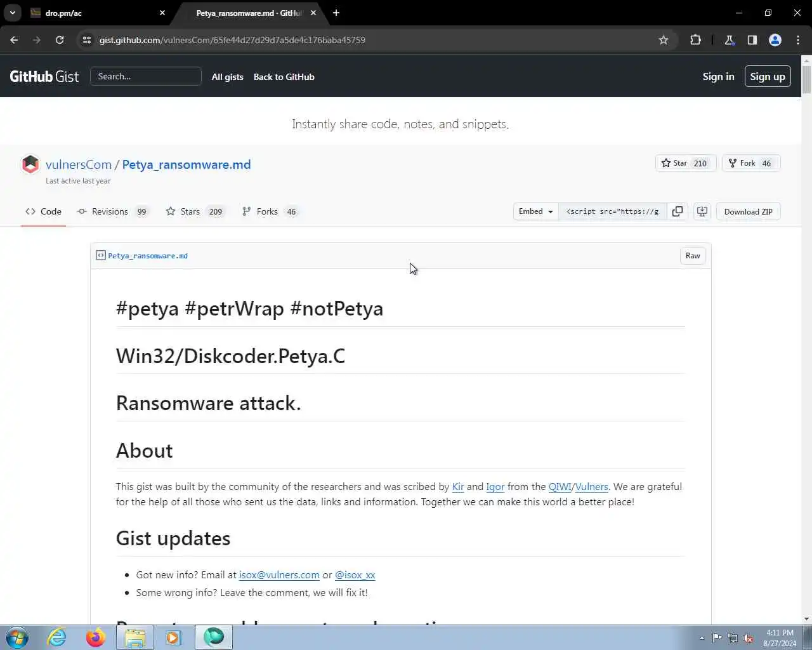Click the embed script URL field
The image size is (812, 650).
tap(613, 211)
